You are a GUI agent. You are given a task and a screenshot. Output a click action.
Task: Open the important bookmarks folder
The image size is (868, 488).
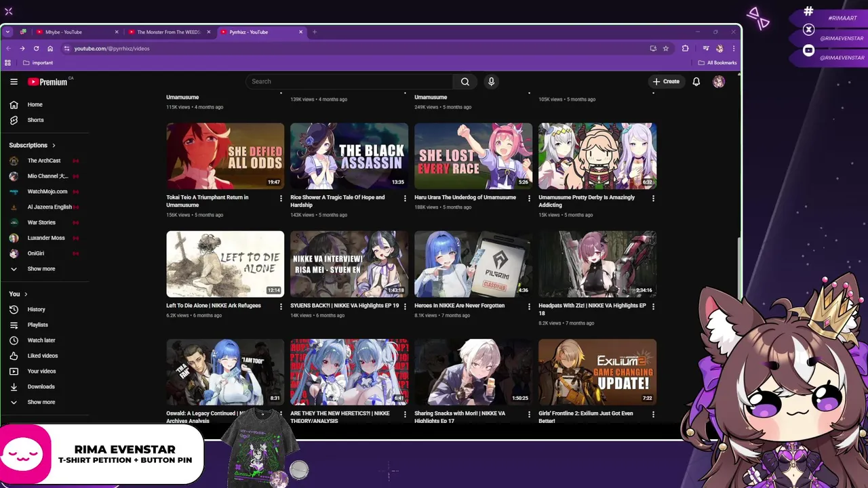[x=38, y=63]
